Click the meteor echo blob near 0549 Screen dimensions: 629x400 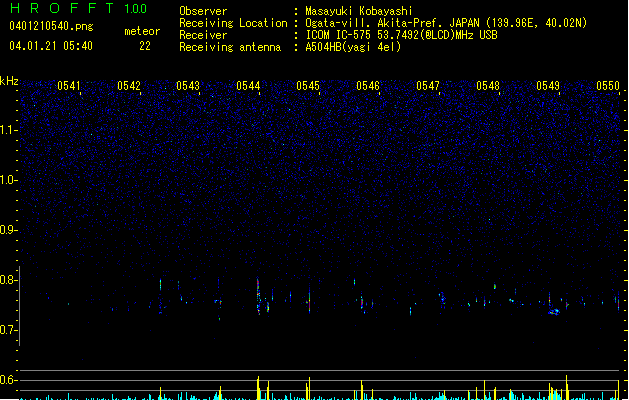(x=554, y=312)
